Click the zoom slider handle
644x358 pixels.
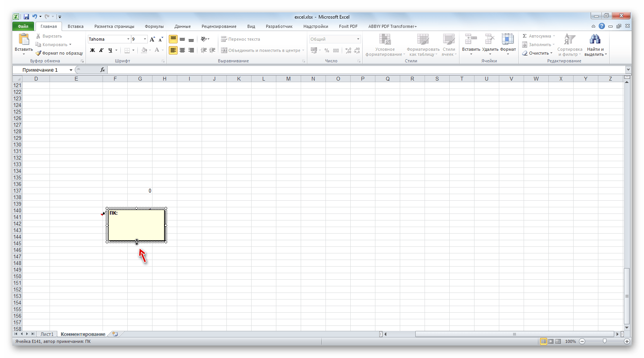click(605, 341)
